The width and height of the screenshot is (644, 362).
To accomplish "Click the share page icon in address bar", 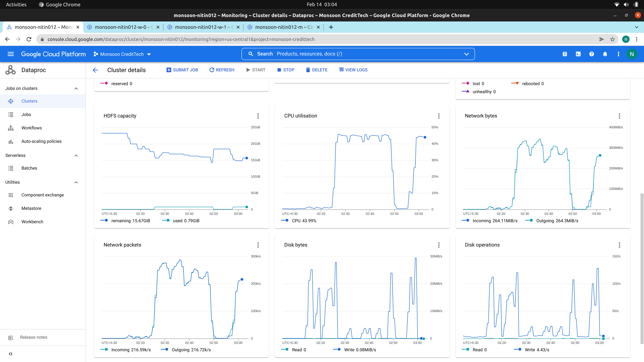I will pos(602,39).
